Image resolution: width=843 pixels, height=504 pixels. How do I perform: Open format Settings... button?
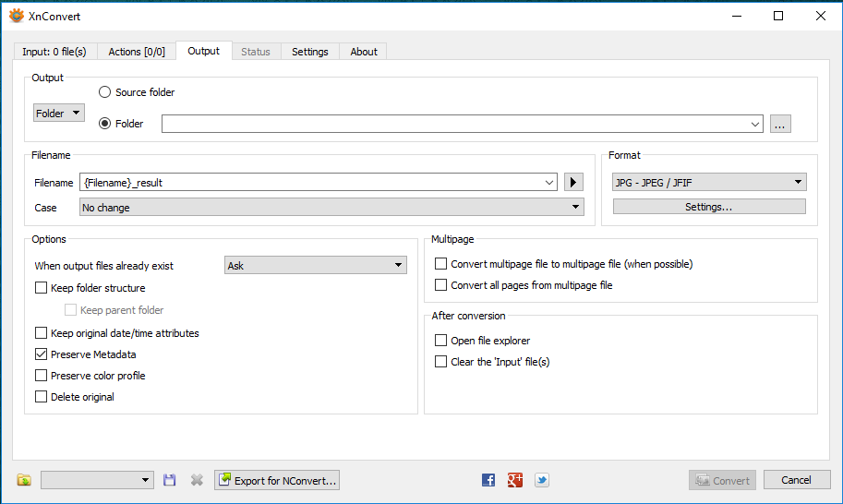point(709,207)
